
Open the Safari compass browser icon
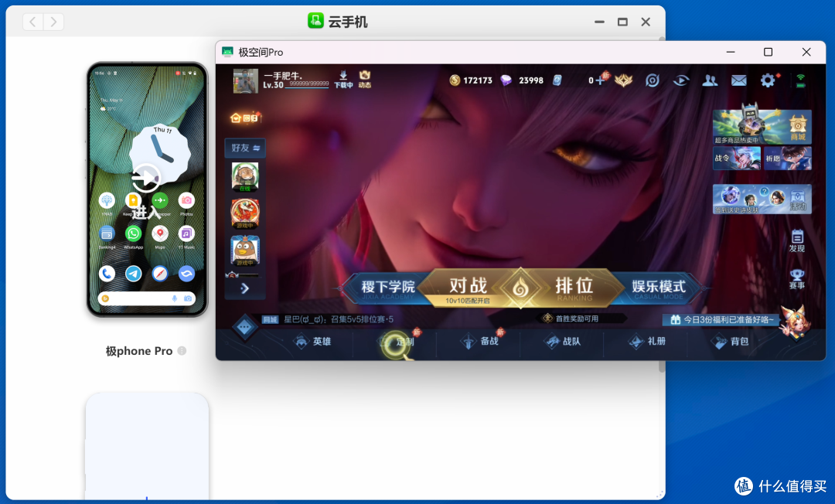[x=160, y=274]
